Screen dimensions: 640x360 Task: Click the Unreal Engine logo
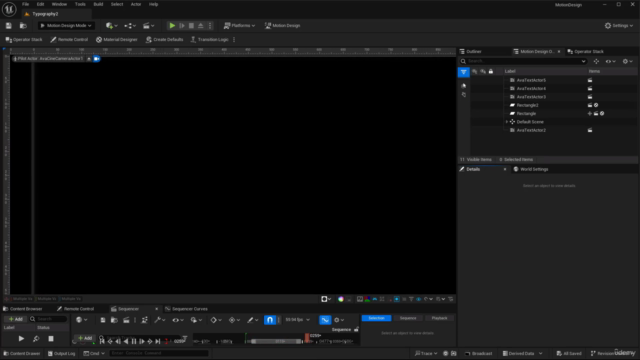point(9,9)
